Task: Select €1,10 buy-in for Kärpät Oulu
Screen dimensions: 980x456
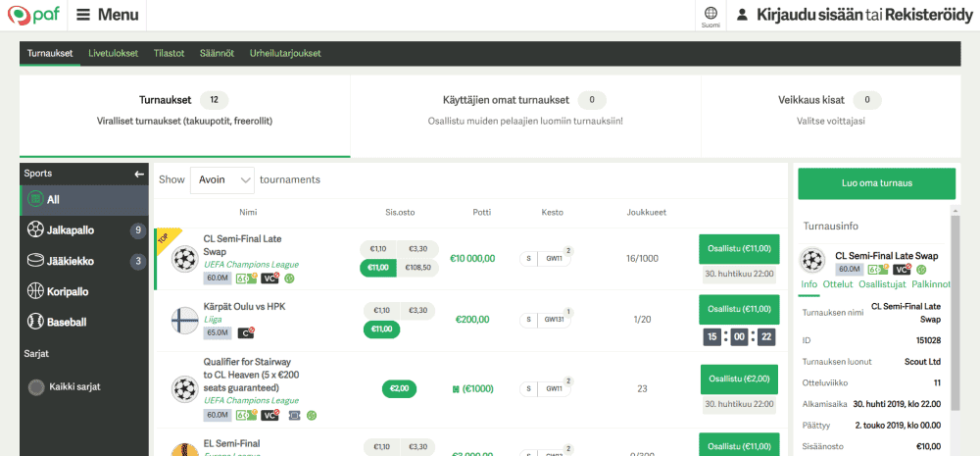Action: 381,310
